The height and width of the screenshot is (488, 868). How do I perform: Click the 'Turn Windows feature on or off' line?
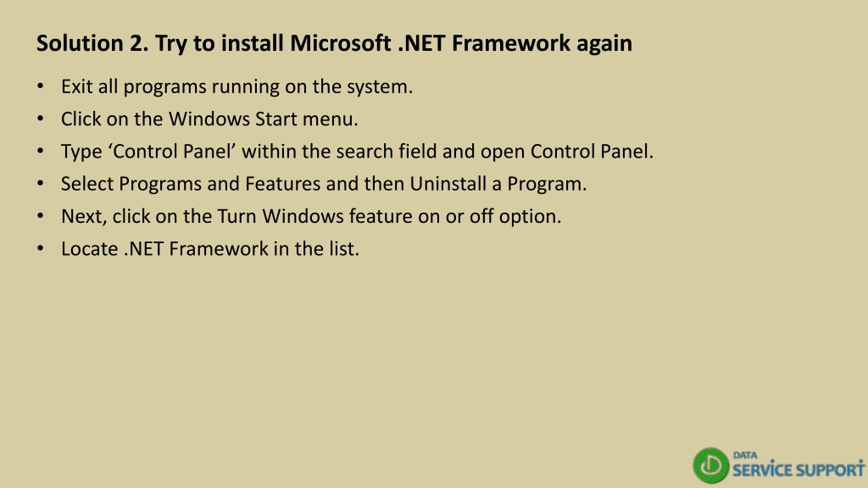coord(311,216)
